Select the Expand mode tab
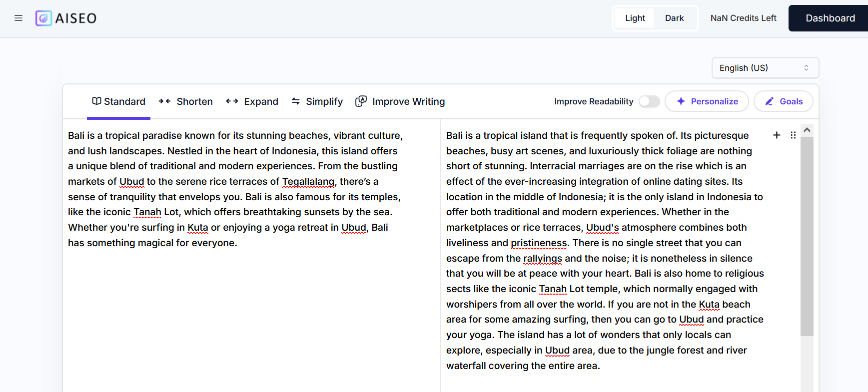The height and width of the screenshot is (392, 868). [x=252, y=101]
